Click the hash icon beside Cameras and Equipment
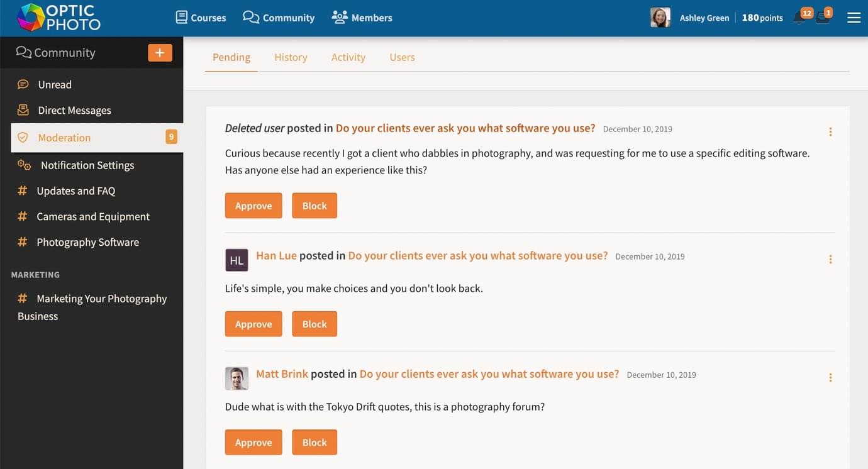 click(x=22, y=216)
